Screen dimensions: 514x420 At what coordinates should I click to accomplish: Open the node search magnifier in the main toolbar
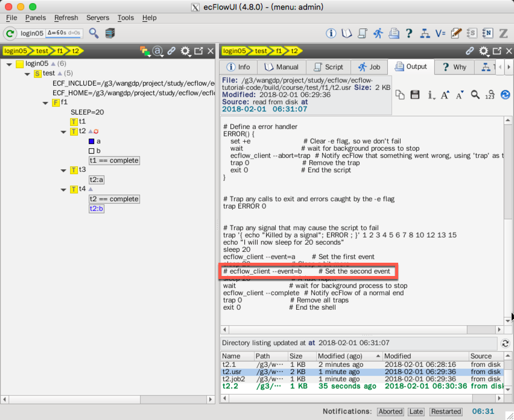94,33
